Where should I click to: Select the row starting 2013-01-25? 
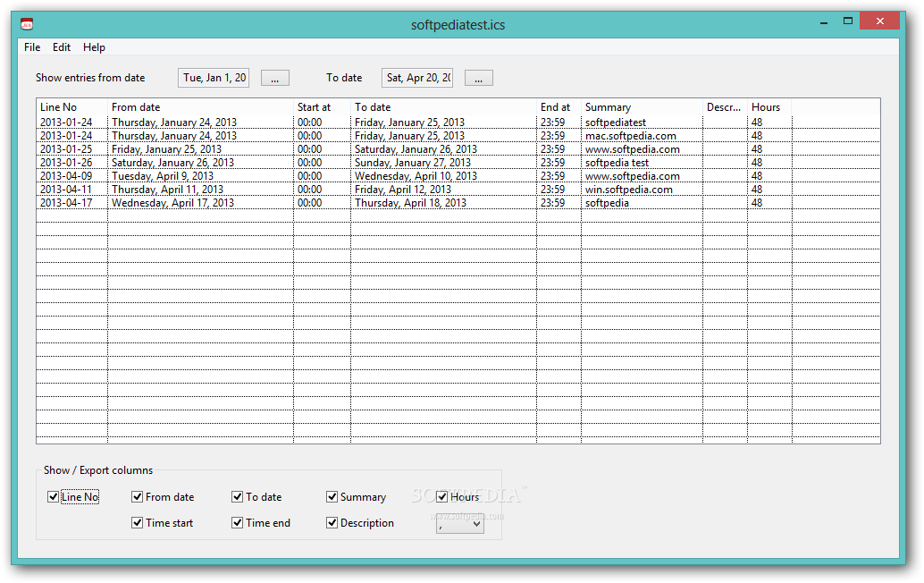(458, 149)
